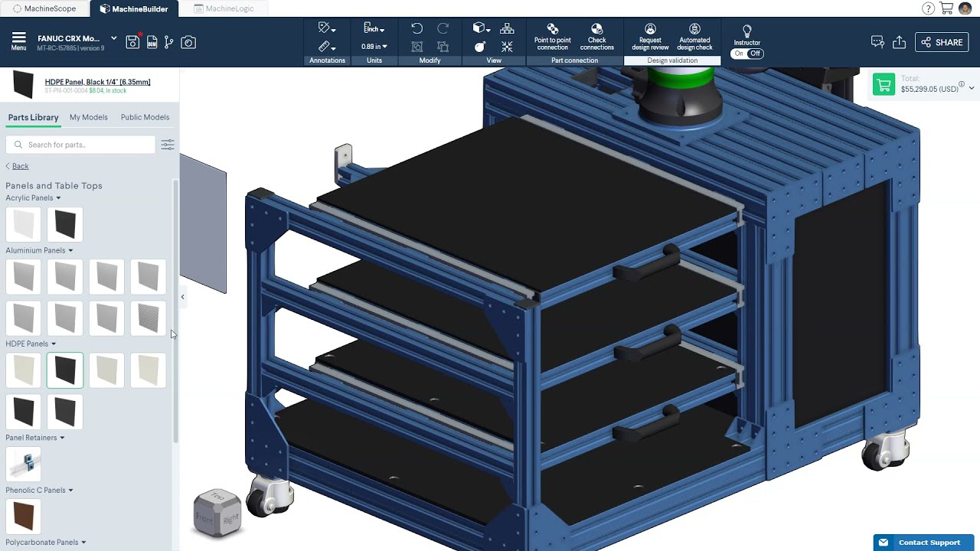The image size is (980, 551).
Task: Click the fit-to-view collapse arrows icon
Action: click(507, 47)
